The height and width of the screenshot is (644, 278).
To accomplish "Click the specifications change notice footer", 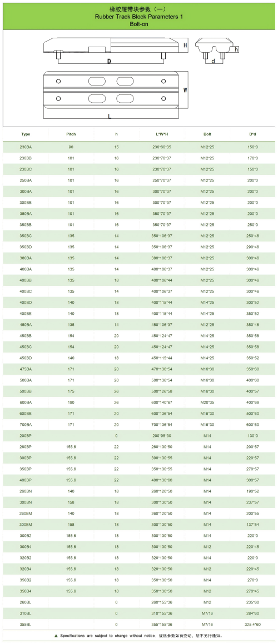I will (138, 635).
